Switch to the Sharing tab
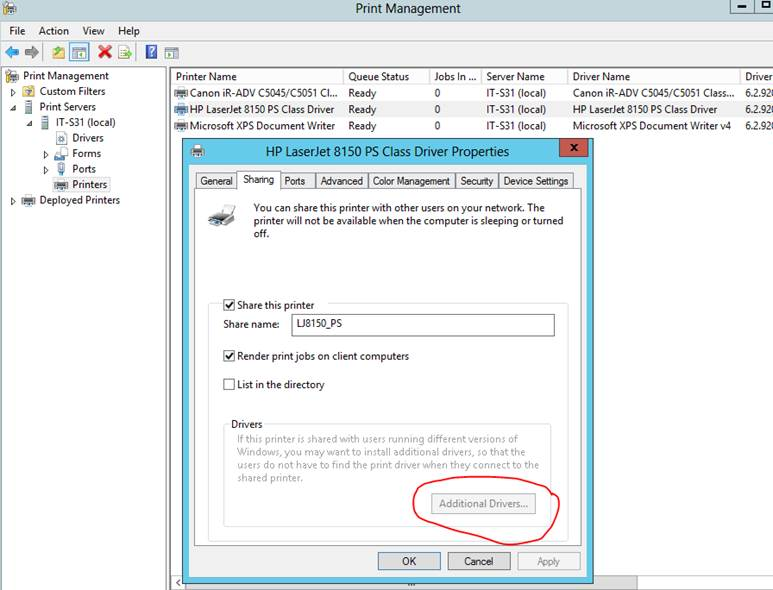773x590 pixels. pyautogui.click(x=258, y=179)
